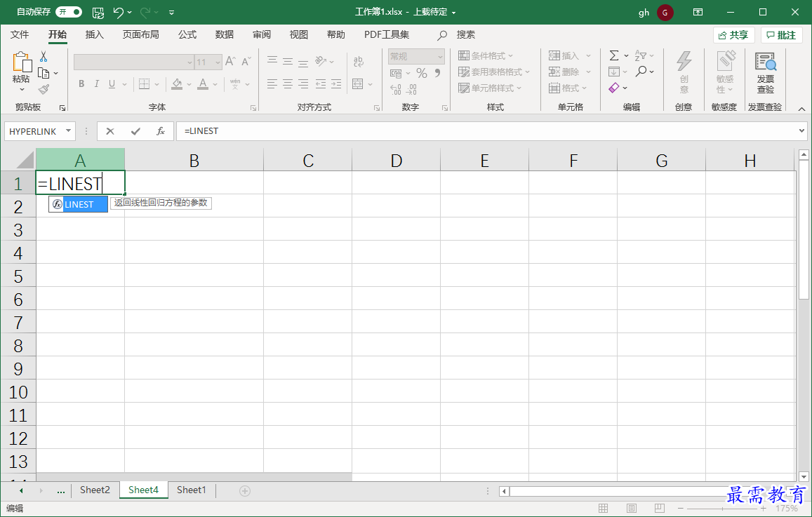This screenshot has width=812, height=517.
Task: Switch to the PDF工具集 tab
Action: [x=387, y=34]
